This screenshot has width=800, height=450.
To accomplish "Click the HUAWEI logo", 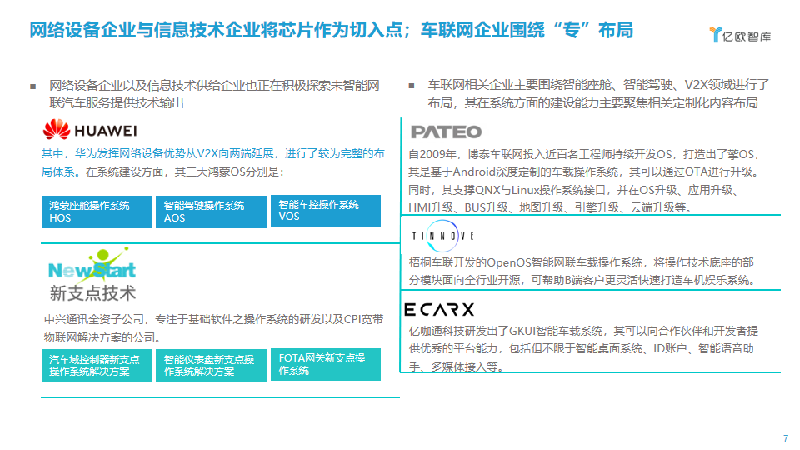I will (90, 130).
